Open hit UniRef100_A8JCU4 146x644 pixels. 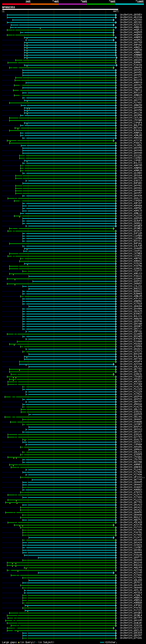[x=131, y=17]
